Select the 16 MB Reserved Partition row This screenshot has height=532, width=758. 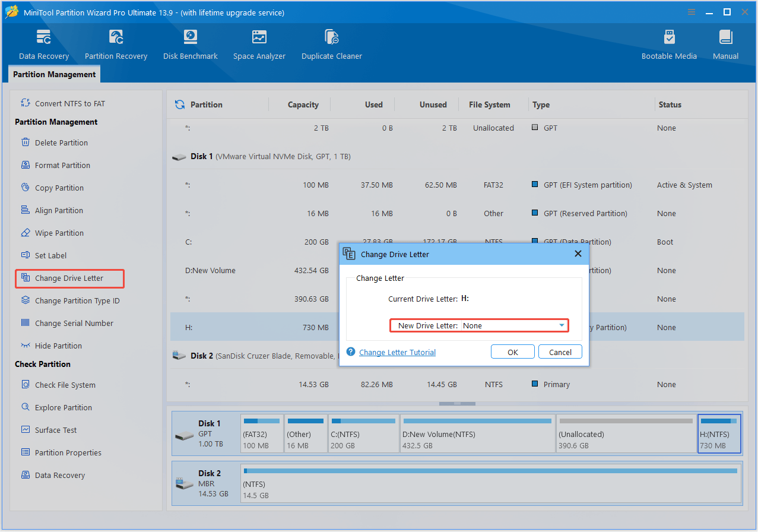pyautogui.click(x=457, y=214)
